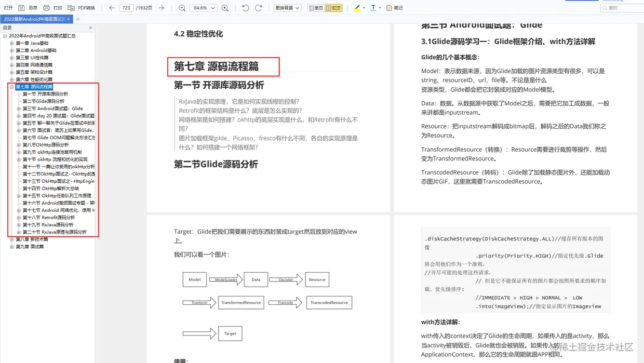The width and height of the screenshot is (644, 363).
Task: Open 第一节 开源库源码分析 outline entry
Action: pyautogui.click(x=45, y=94)
